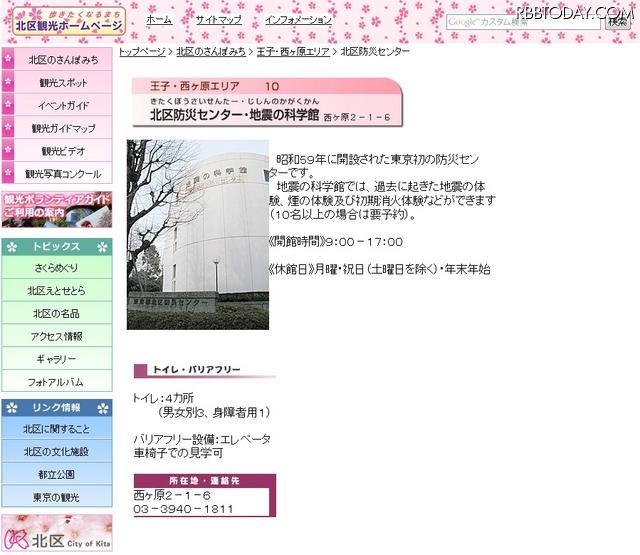Image resolution: width=640 pixels, height=555 pixels.
Task: Click the star icon beside 北区のさんぽみち
Action: pyautogui.click(x=8, y=60)
